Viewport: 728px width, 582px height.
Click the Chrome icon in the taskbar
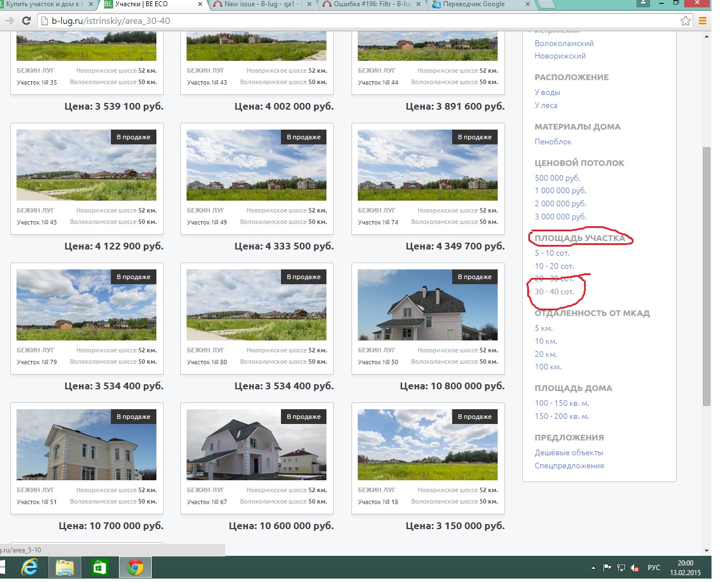click(x=135, y=567)
